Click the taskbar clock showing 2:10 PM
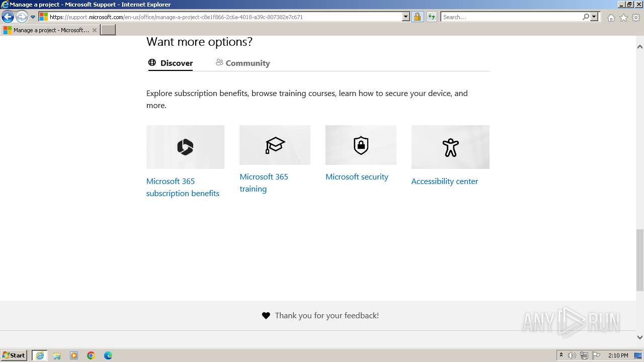Viewport: 644px width, 362px height. [618, 355]
